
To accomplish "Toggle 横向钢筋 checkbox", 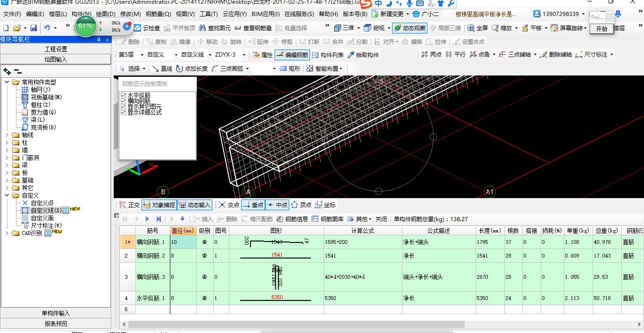I will click(124, 101).
